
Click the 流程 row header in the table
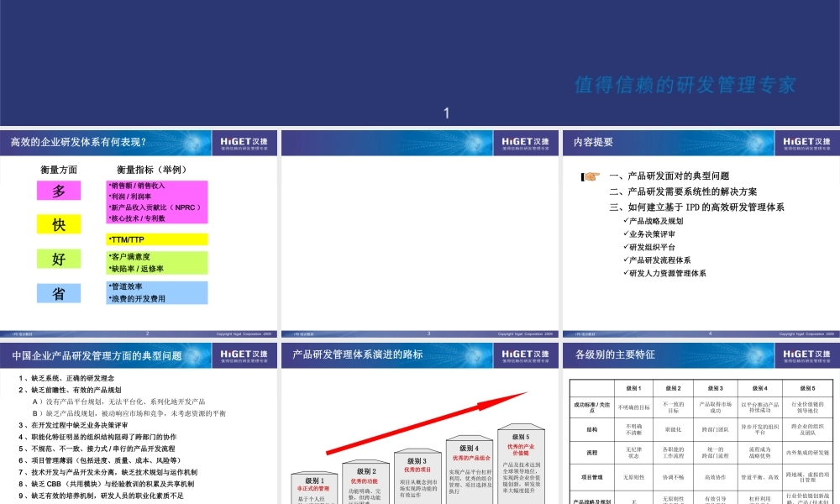(591, 453)
